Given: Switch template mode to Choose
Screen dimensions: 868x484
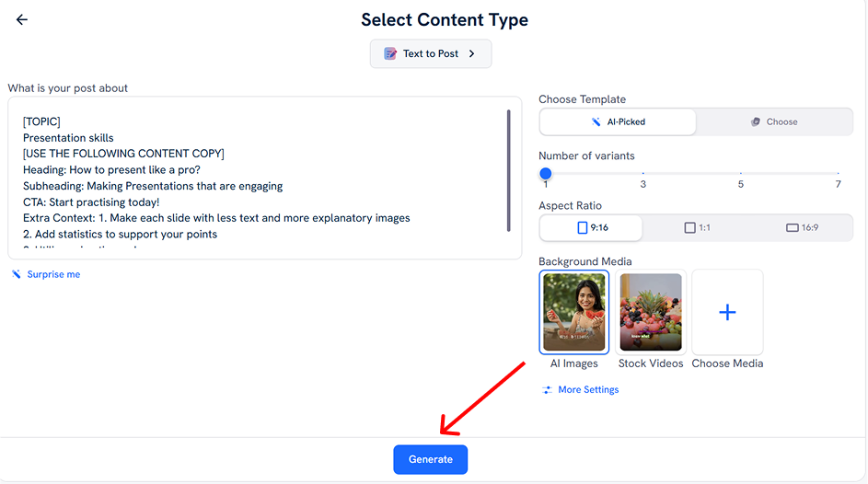Looking at the screenshot, I should coord(774,121).
